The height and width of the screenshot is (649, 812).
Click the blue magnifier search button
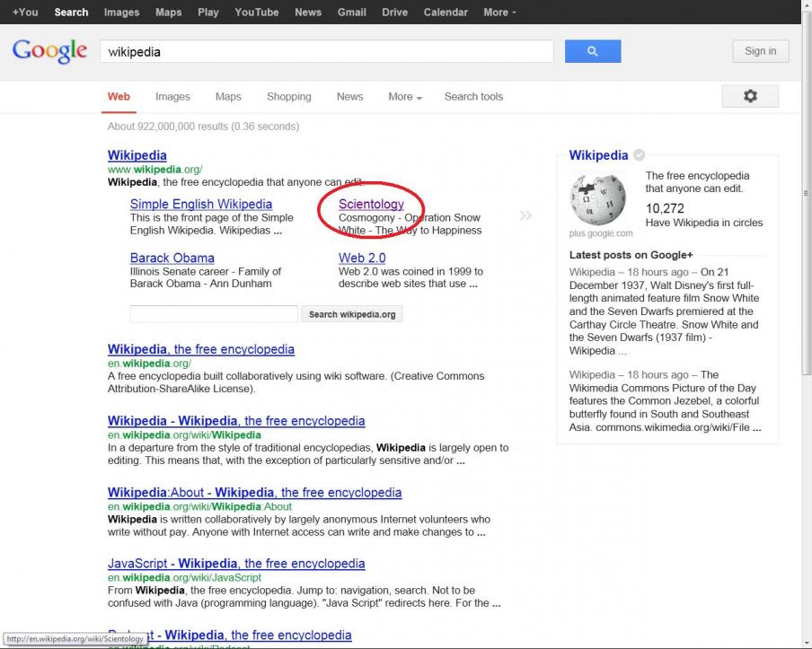593,51
